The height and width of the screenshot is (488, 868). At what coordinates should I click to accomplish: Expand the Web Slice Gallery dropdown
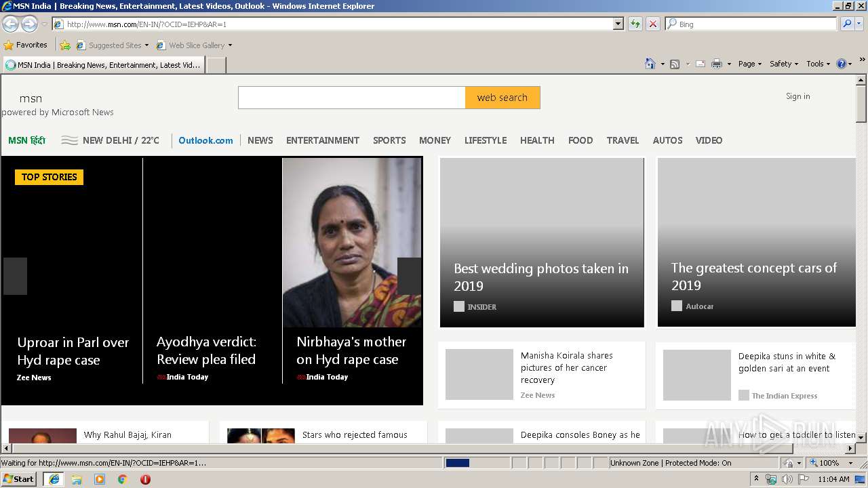click(x=230, y=45)
